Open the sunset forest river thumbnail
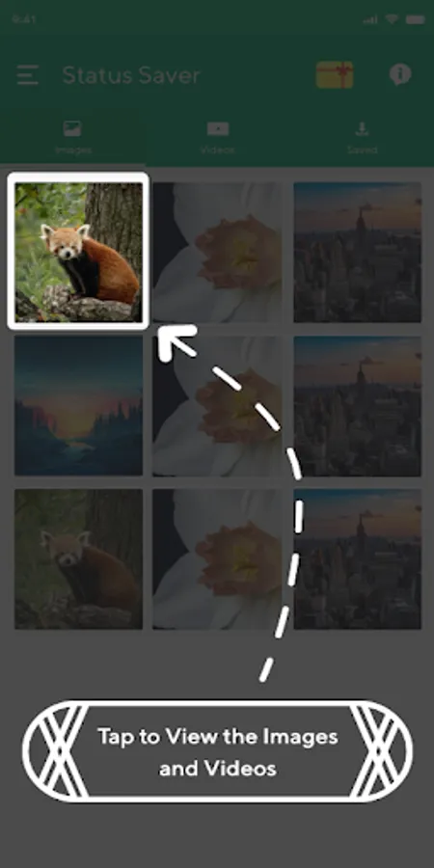 tap(78, 406)
